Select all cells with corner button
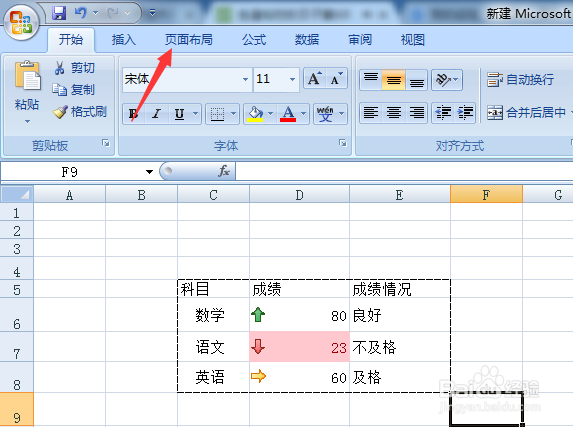573x427 pixels. pyautogui.click(x=17, y=194)
